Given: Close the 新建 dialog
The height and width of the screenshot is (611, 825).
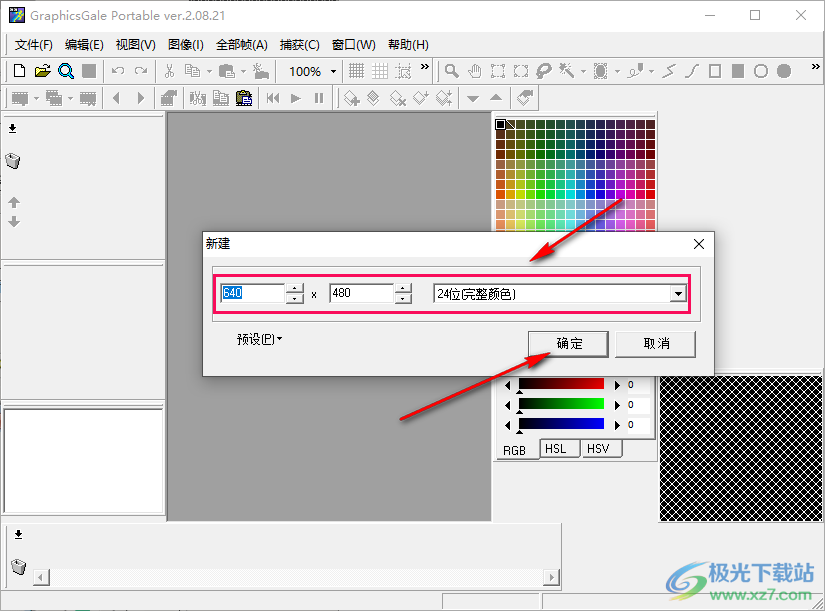Looking at the screenshot, I should pos(699,244).
